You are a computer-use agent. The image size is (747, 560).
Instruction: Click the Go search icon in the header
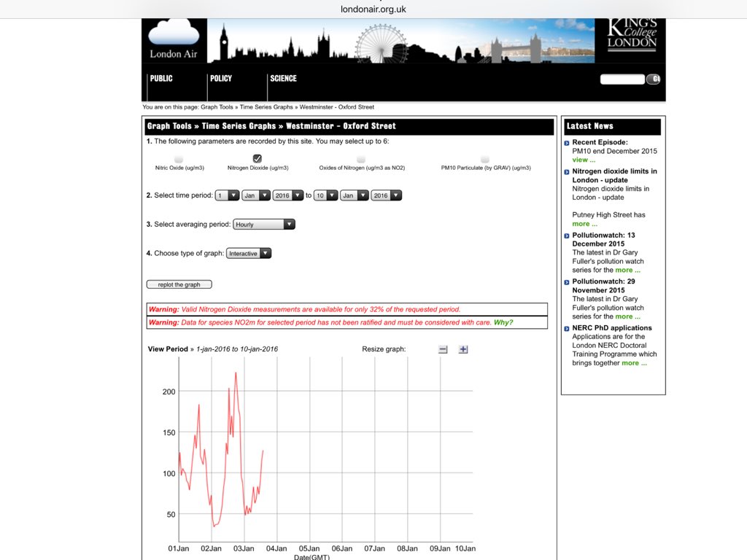(x=652, y=79)
